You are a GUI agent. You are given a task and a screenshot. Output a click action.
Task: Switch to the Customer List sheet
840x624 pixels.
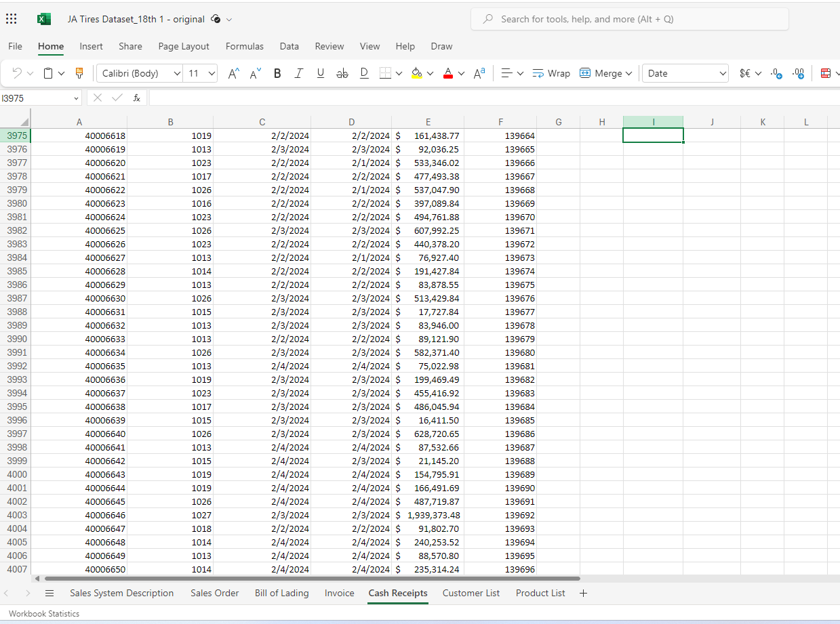[471, 593]
